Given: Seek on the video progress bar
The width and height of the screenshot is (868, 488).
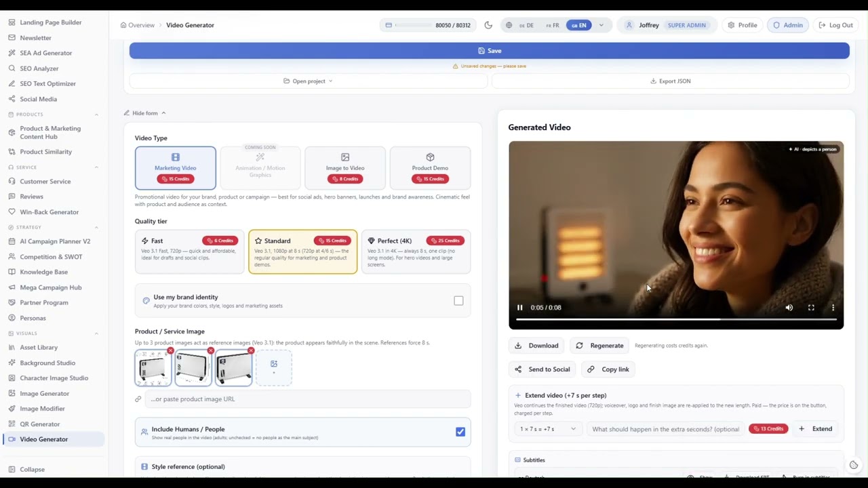Looking at the screenshot, I should coord(676,319).
